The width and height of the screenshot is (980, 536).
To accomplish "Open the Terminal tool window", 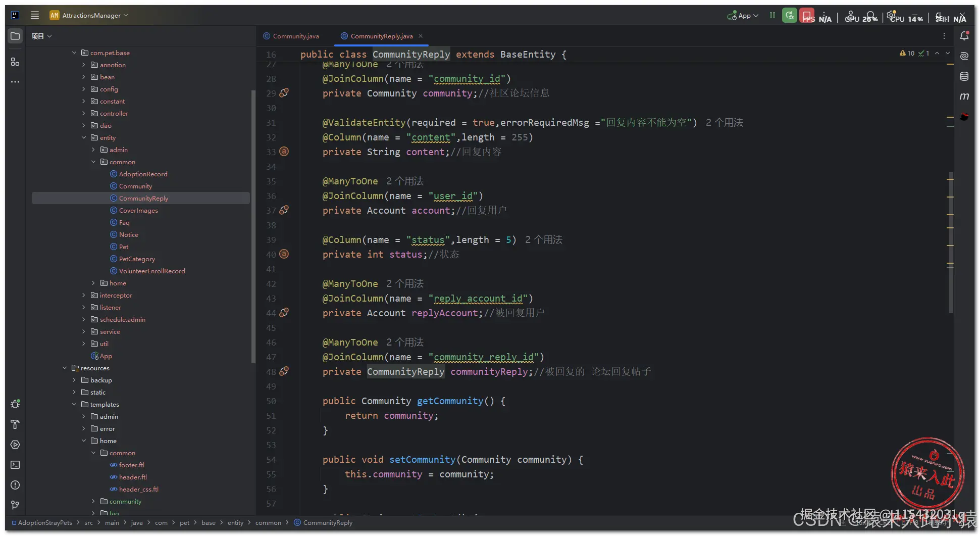I will point(15,465).
